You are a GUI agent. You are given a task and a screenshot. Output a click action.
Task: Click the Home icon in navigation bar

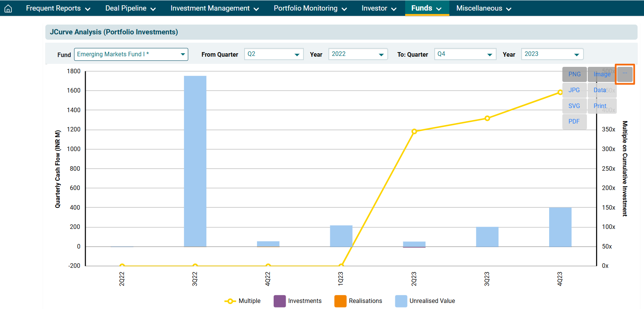[8, 8]
